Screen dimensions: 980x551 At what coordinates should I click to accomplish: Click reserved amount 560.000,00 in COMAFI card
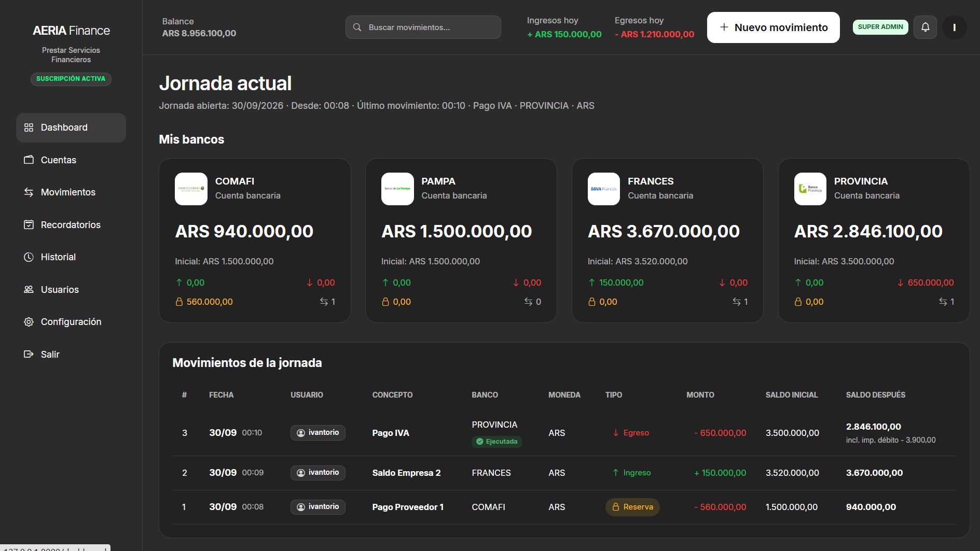click(210, 302)
